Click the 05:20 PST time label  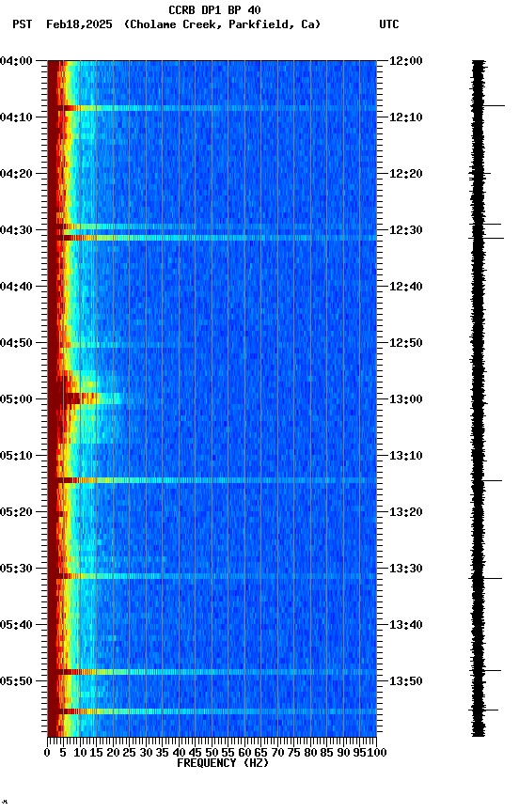[16, 512]
